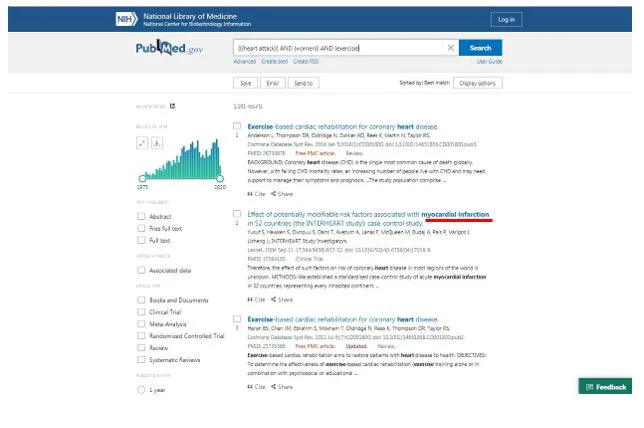Click 'Updated' label on third result
644x428 pixels.
[x=356, y=346]
